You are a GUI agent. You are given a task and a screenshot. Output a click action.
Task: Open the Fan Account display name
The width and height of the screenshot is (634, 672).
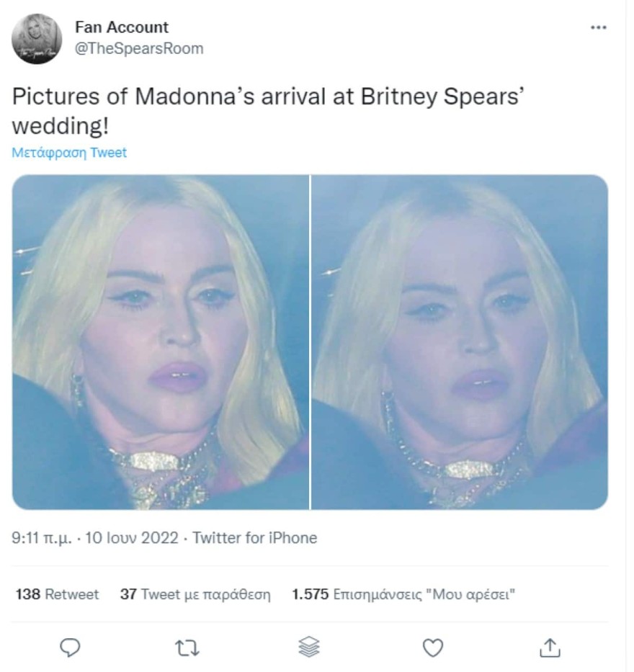(122, 27)
